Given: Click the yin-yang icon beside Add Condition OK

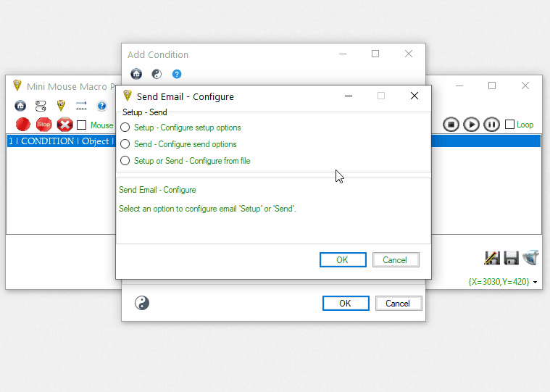Looking at the screenshot, I should 142,303.
